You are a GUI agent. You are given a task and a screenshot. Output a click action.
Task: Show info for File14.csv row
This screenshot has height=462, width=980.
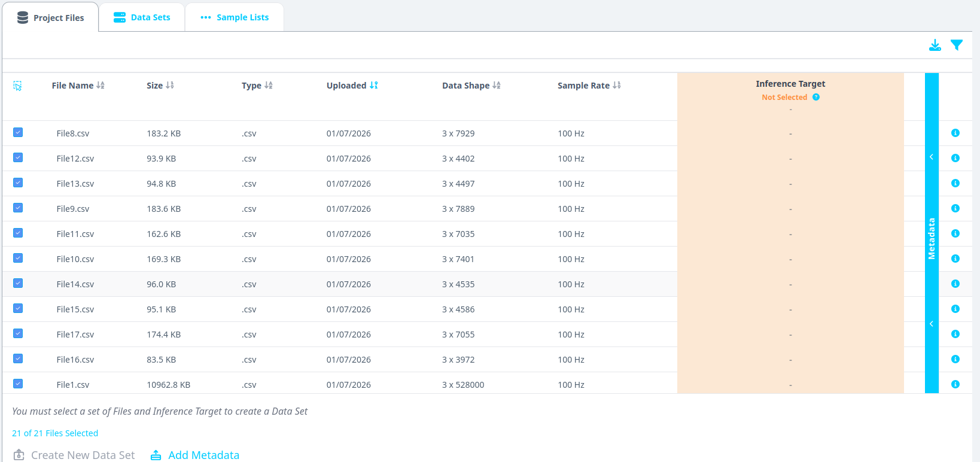(955, 284)
